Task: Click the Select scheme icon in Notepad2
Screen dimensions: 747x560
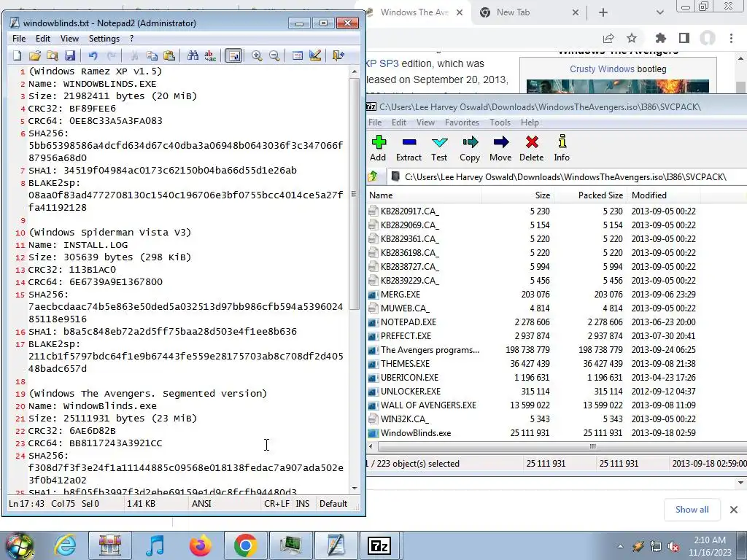Action: 298,55
